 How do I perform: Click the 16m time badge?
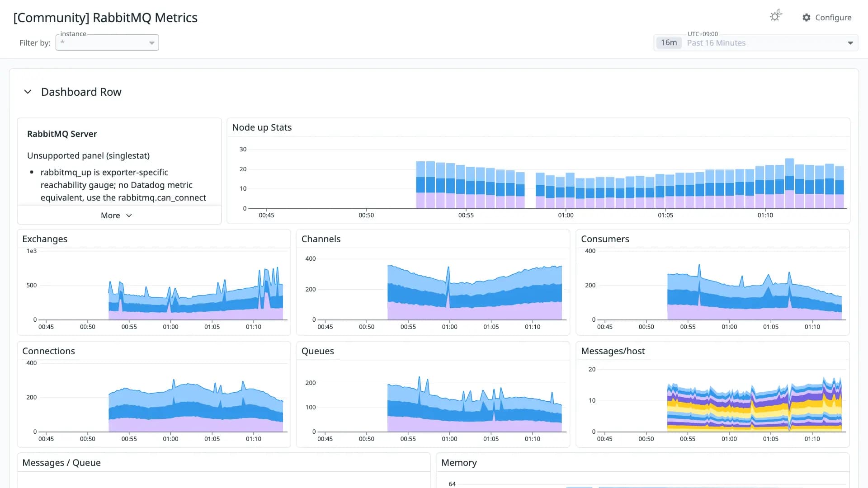[669, 42]
